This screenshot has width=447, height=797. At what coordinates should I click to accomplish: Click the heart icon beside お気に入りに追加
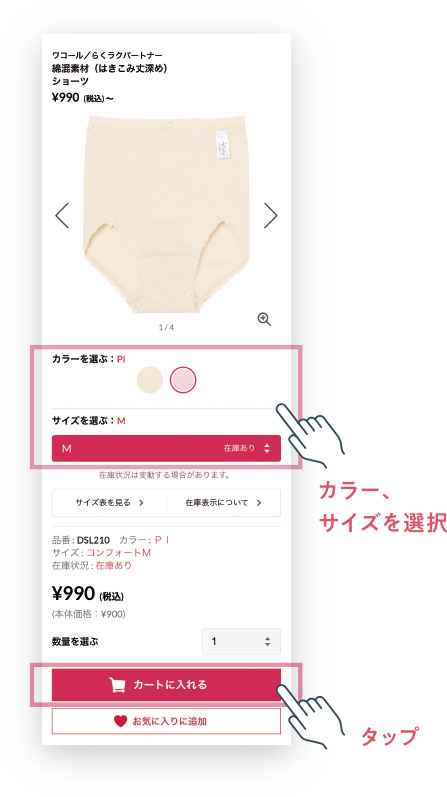[x=120, y=721]
